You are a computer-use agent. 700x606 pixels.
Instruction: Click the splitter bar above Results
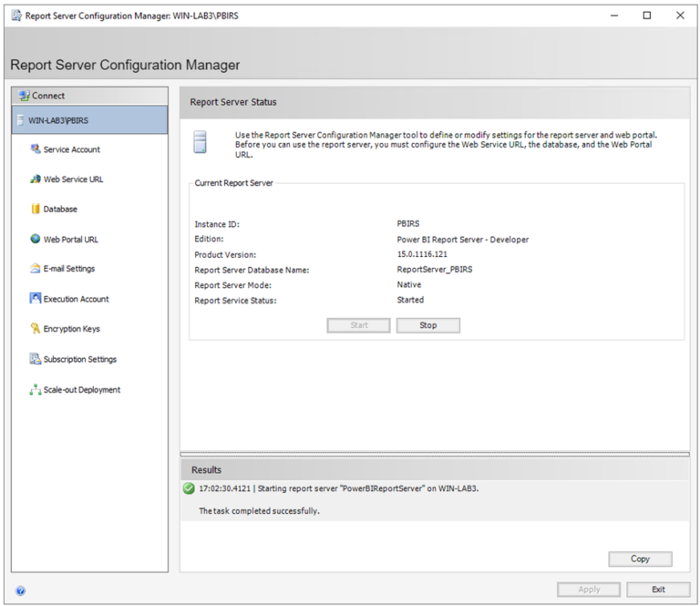tap(434, 453)
